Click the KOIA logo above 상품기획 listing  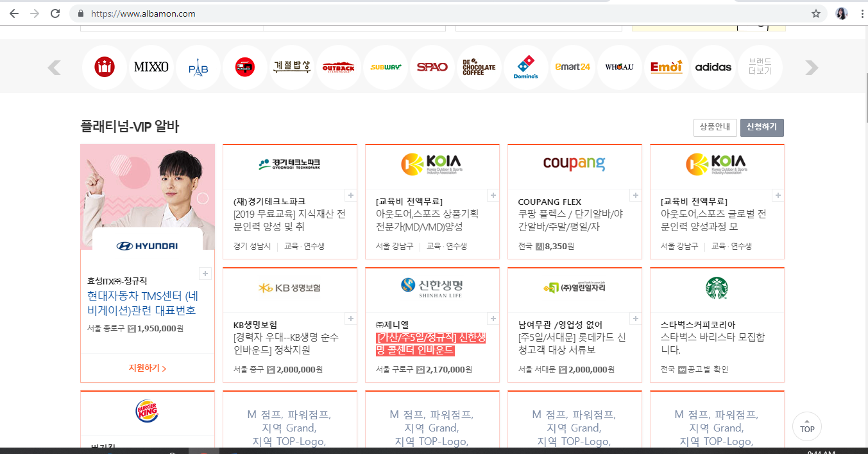pyautogui.click(x=432, y=164)
